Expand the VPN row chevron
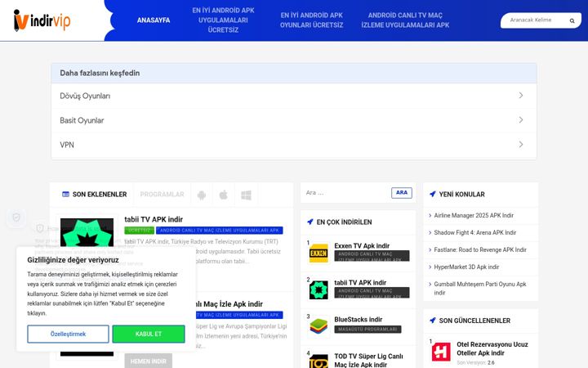588x368 pixels. pos(521,144)
